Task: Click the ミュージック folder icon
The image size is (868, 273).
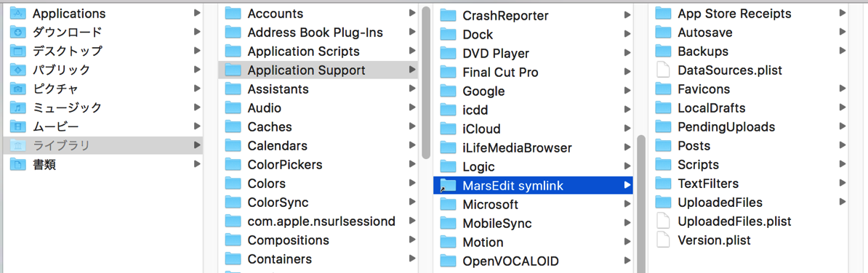Action: [18, 107]
